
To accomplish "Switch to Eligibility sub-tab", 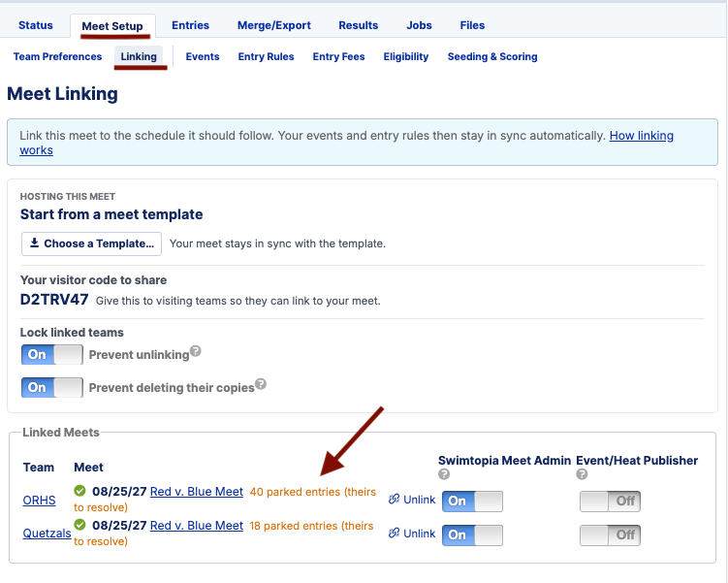I will (406, 56).
